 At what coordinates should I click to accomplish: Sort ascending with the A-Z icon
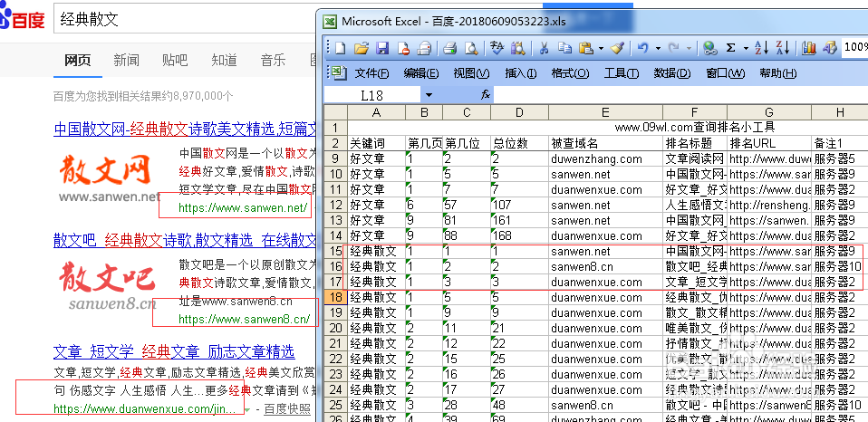pos(762,48)
